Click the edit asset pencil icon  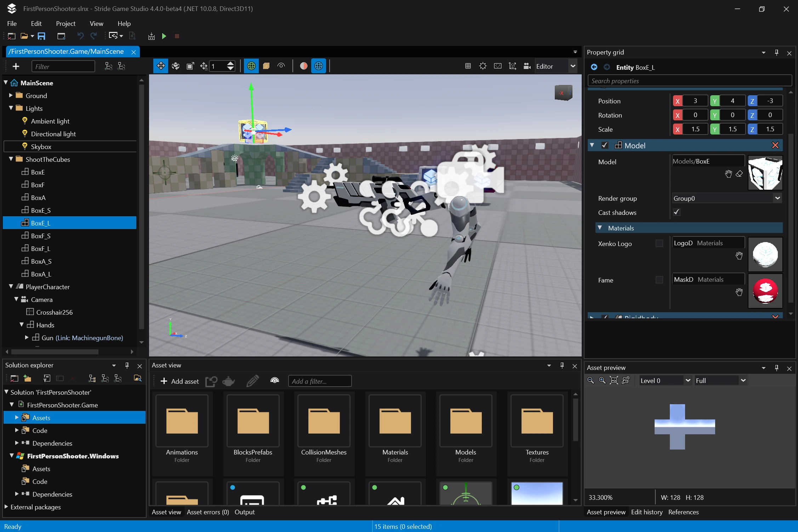pyautogui.click(x=252, y=381)
